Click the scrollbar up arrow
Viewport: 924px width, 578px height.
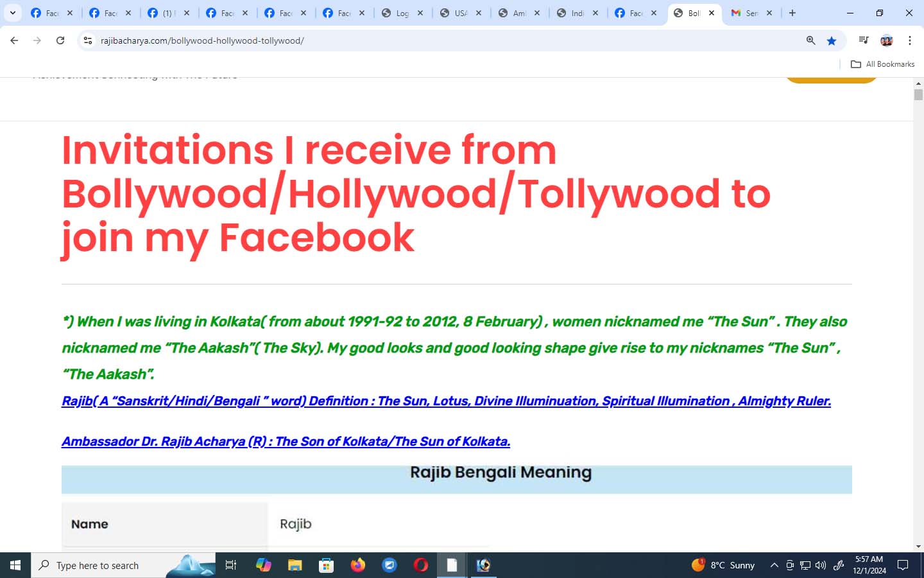pos(918,83)
